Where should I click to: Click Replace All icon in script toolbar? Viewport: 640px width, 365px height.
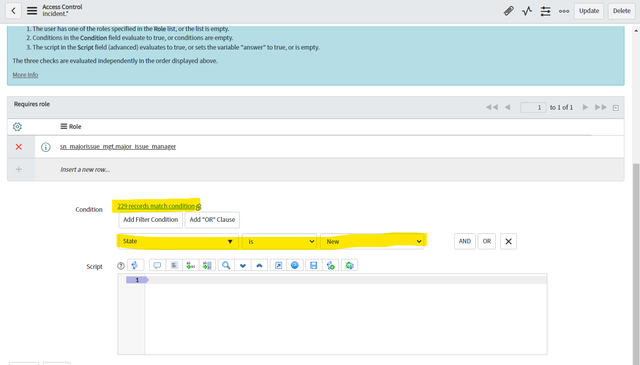pos(207,265)
